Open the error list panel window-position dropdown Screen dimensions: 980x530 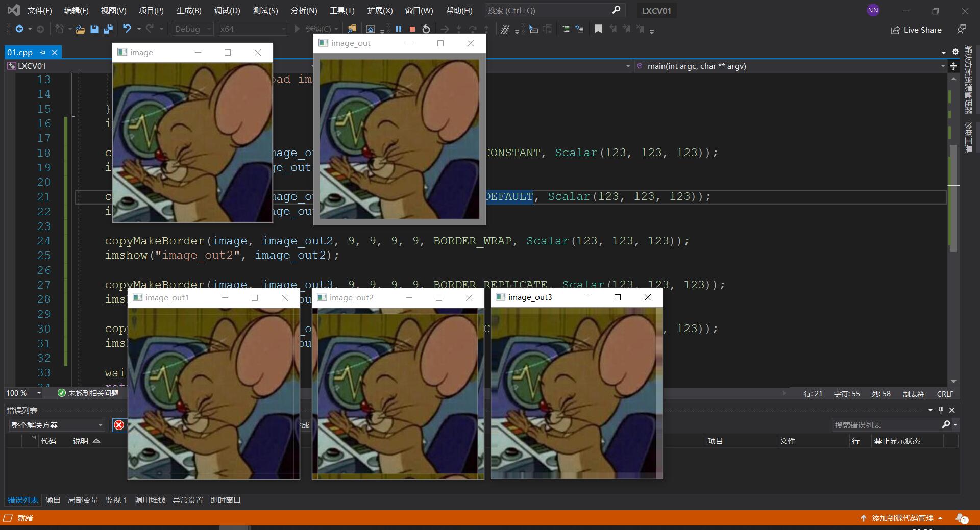930,410
